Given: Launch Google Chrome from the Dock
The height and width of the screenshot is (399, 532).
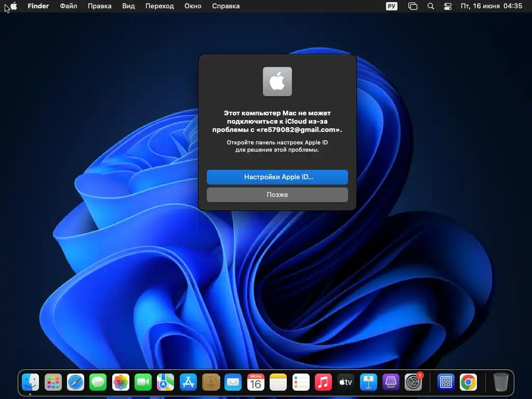Looking at the screenshot, I should click(x=468, y=382).
